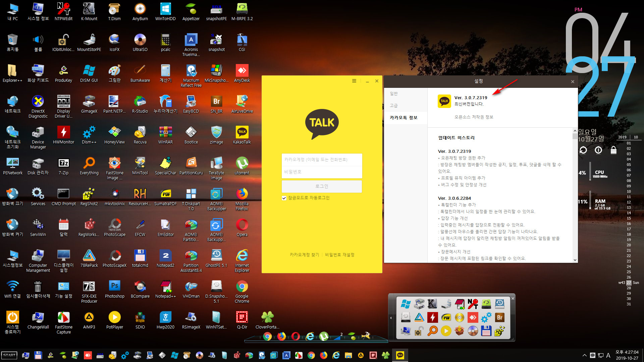Select 일반 settings tab
644x362 pixels.
(x=394, y=94)
